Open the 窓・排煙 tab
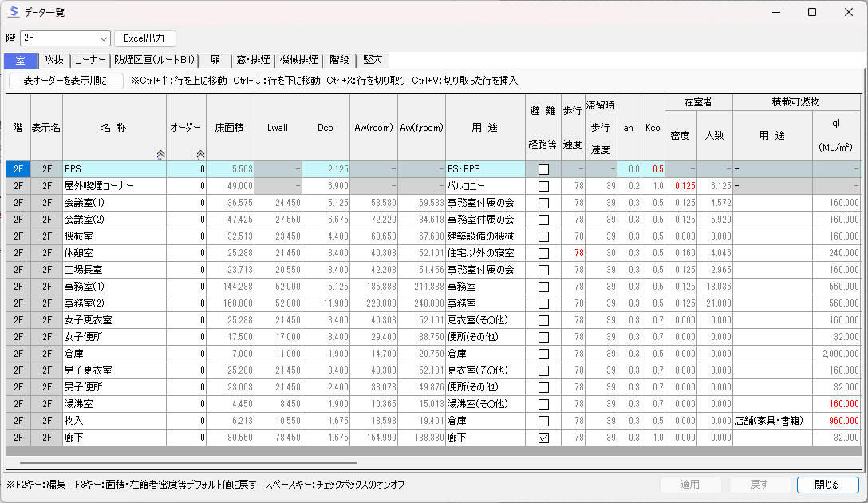Image resolution: width=868 pixels, height=503 pixels. tap(253, 60)
